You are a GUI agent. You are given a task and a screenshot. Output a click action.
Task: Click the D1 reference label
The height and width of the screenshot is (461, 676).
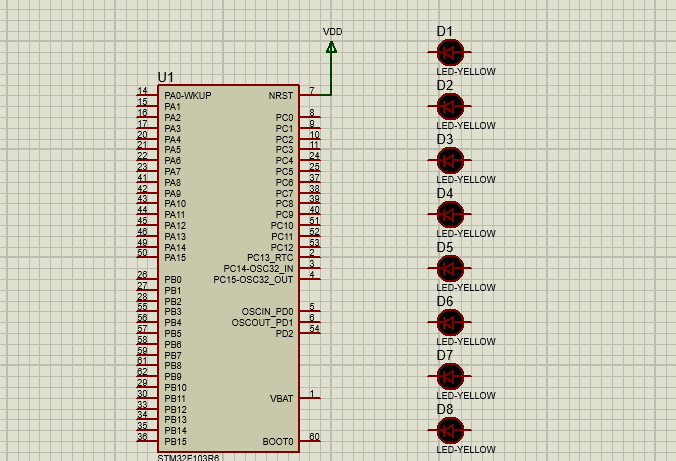click(x=444, y=31)
